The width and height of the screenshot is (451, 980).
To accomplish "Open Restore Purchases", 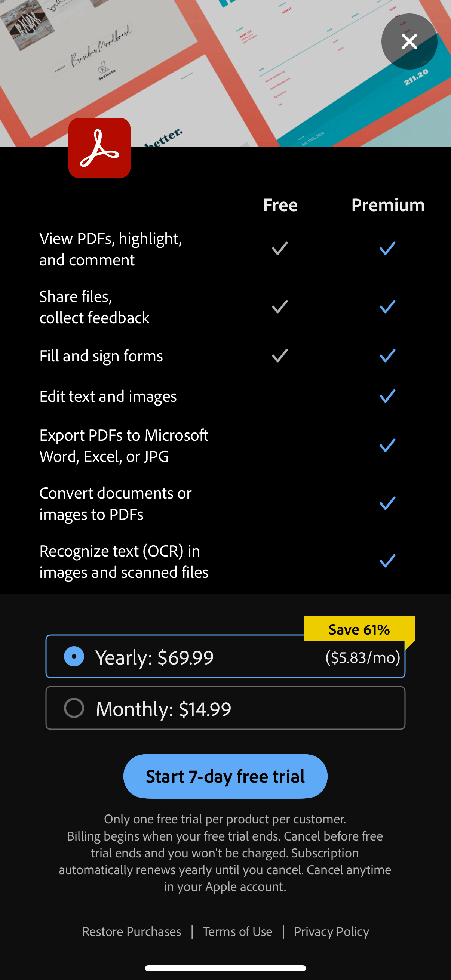I will (132, 931).
